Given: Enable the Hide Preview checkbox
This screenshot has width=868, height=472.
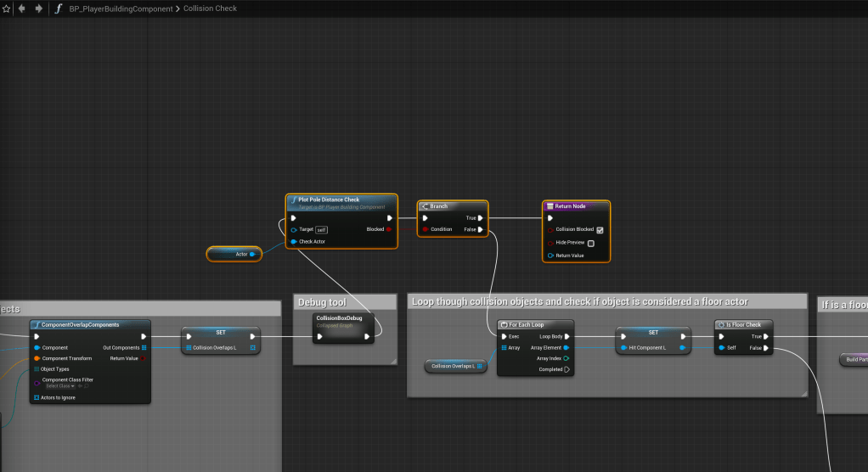Looking at the screenshot, I should 591,243.
